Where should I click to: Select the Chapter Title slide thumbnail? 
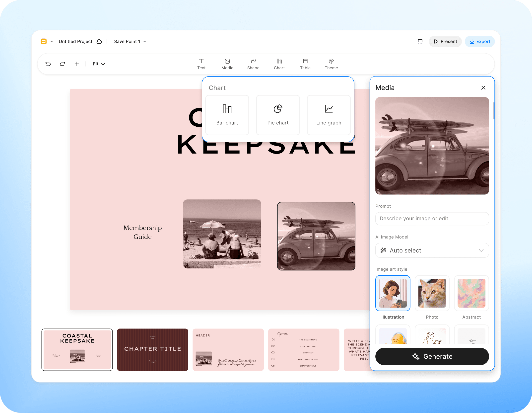[x=152, y=349]
